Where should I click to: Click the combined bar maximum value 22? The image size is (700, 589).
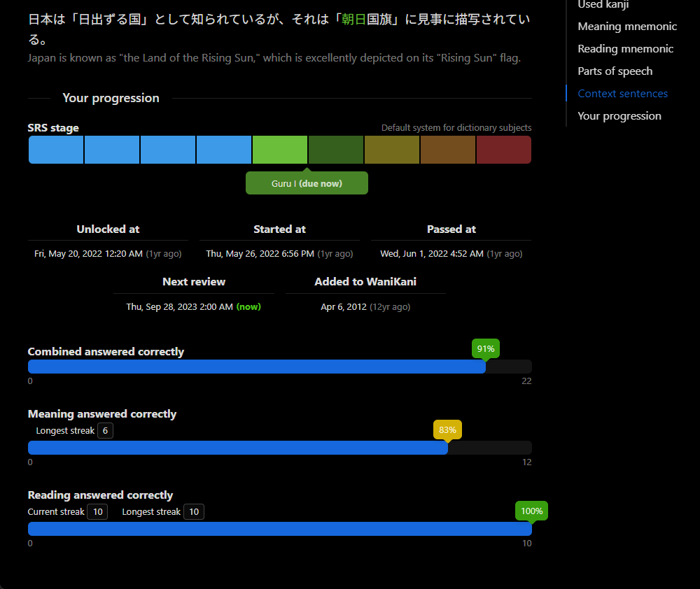click(x=527, y=381)
